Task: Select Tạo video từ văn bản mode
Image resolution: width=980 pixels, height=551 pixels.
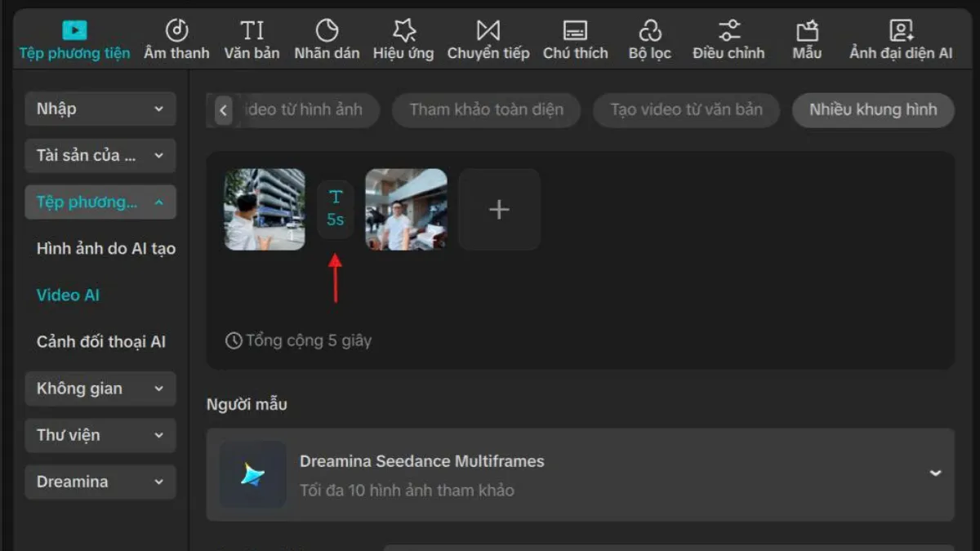Action: [687, 110]
